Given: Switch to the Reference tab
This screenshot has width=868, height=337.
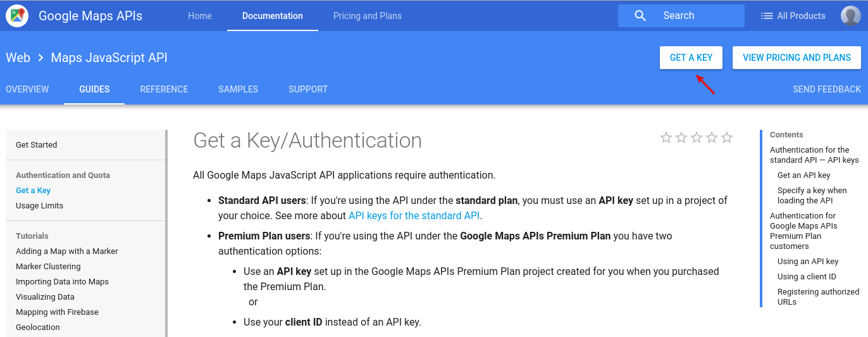Looking at the screenshot, I should pos(164,89).
